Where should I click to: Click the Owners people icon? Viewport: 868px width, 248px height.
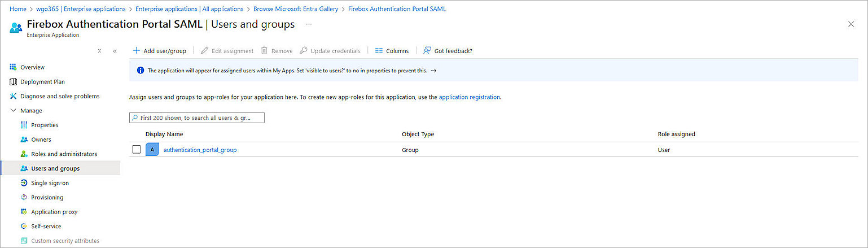pos(24,140)
